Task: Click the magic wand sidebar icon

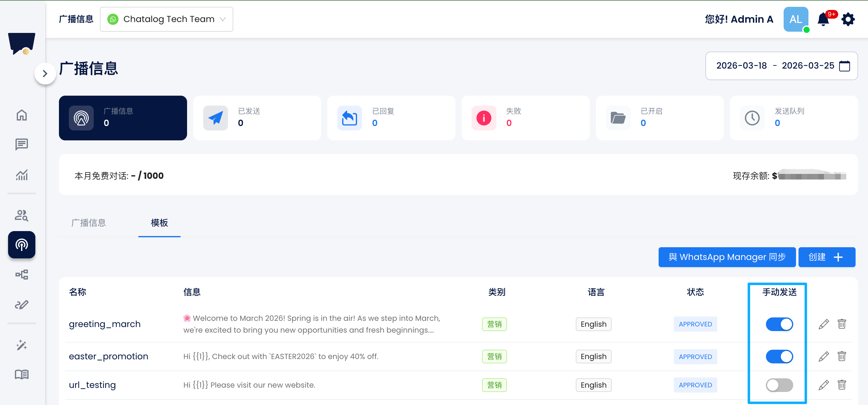Action: click(22, 345)
